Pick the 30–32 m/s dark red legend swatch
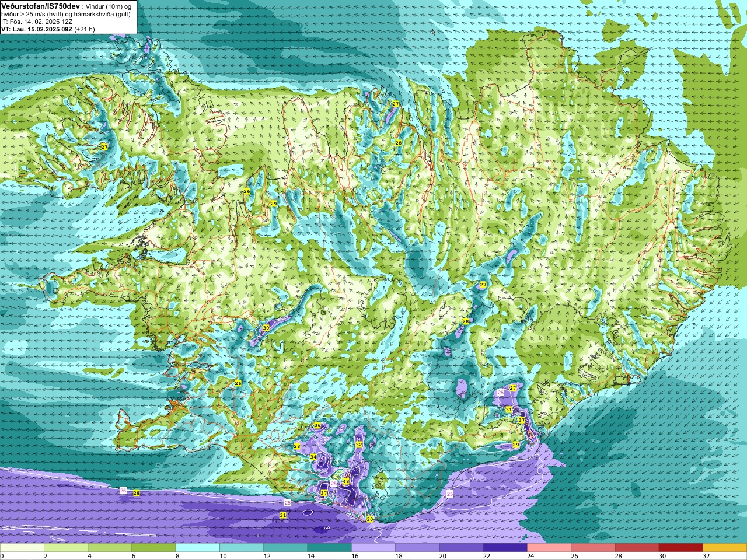Viewport: 747px width, 560px height. tap(680, 548)
